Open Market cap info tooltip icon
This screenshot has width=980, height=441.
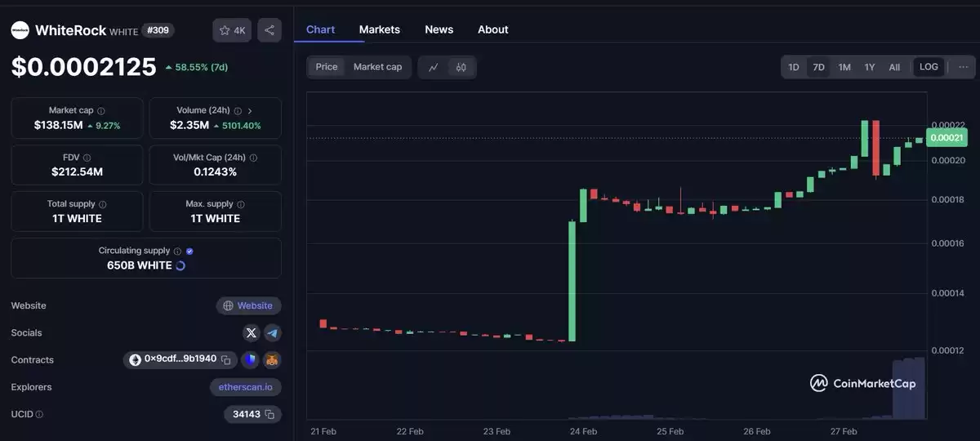coord(101,110)
